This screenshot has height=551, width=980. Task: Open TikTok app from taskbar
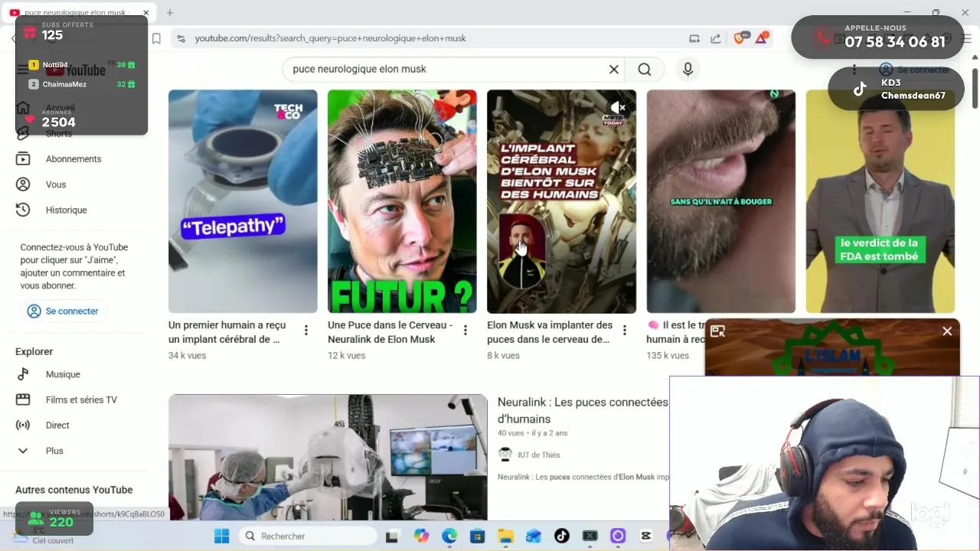(561, 536)
